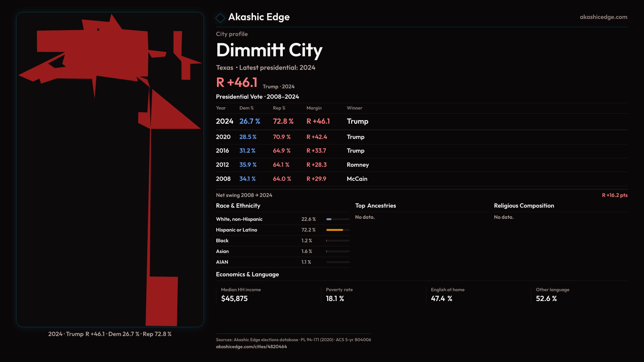This screenshot has width=644, height=362.
Task: Open the akashicedge.com/cities/4820464 footer link
Action: click(251, 347)
